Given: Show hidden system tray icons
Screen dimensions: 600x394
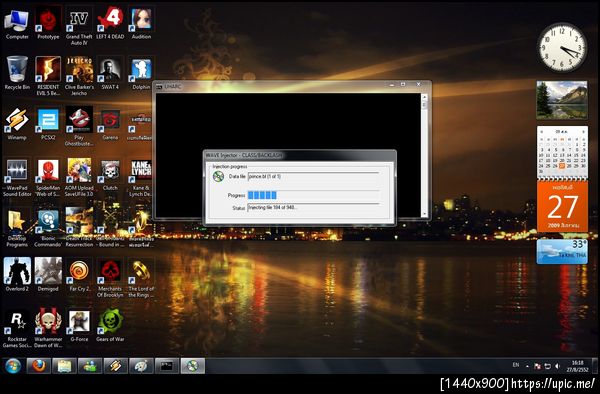Looking at the screenshot, I should [527, 366].
